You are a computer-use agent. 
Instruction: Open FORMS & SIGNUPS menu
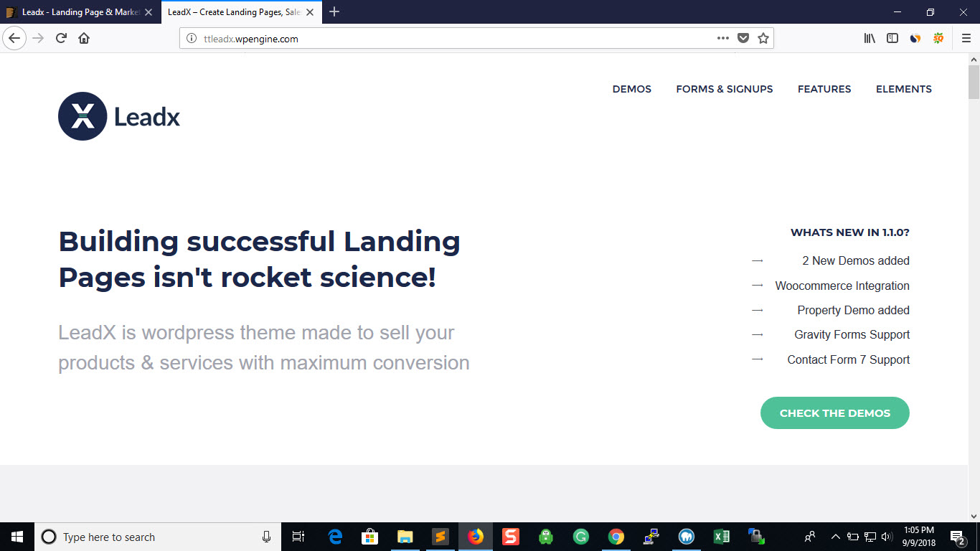(x=724, y=89)
